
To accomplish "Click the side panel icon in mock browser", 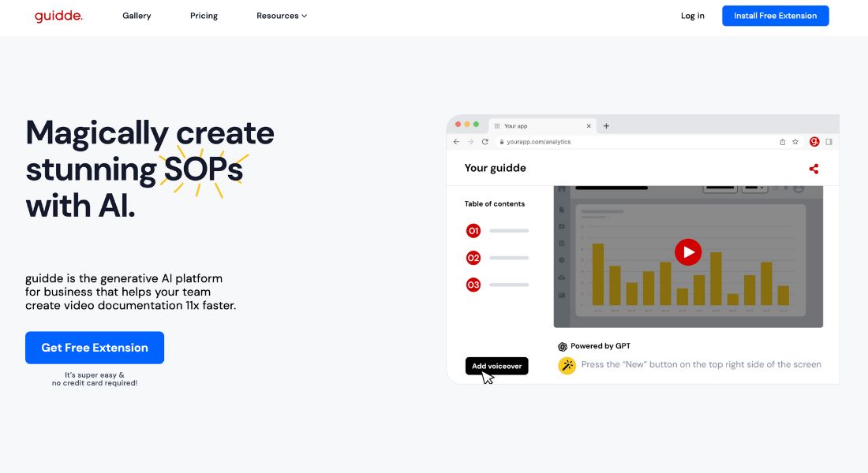I will pos(829,142).
